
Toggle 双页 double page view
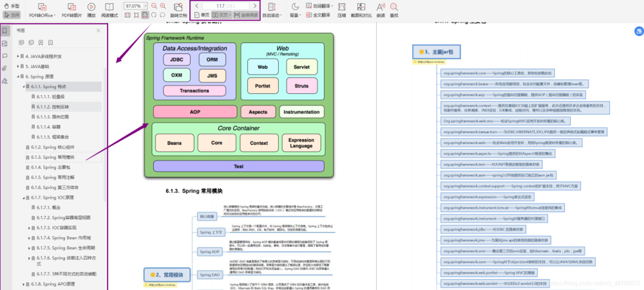click(222, 15)
